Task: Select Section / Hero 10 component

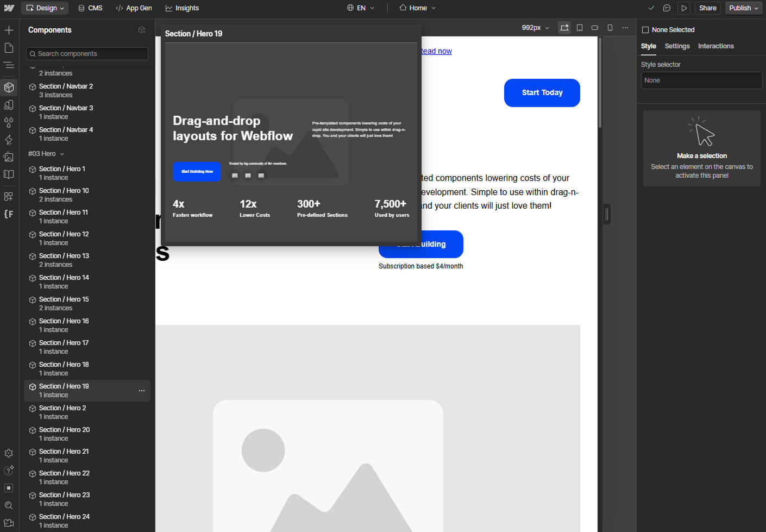Action: click(x=87, y=195)
